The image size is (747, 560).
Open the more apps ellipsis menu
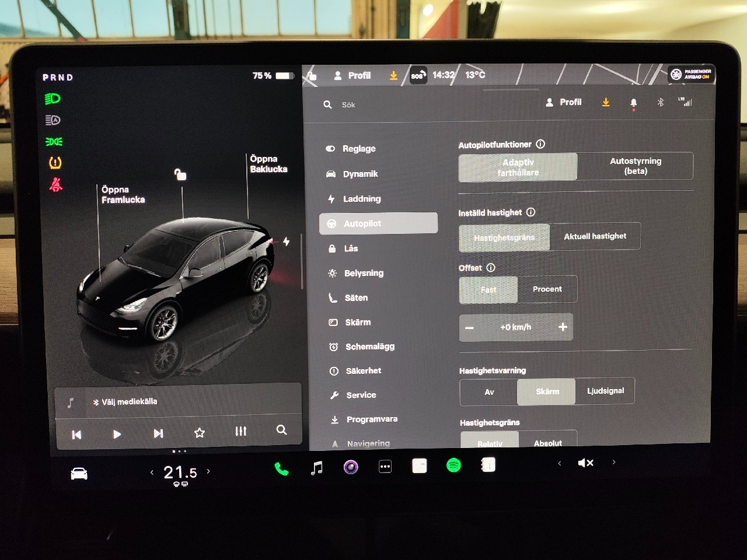(x=385, y=467)
